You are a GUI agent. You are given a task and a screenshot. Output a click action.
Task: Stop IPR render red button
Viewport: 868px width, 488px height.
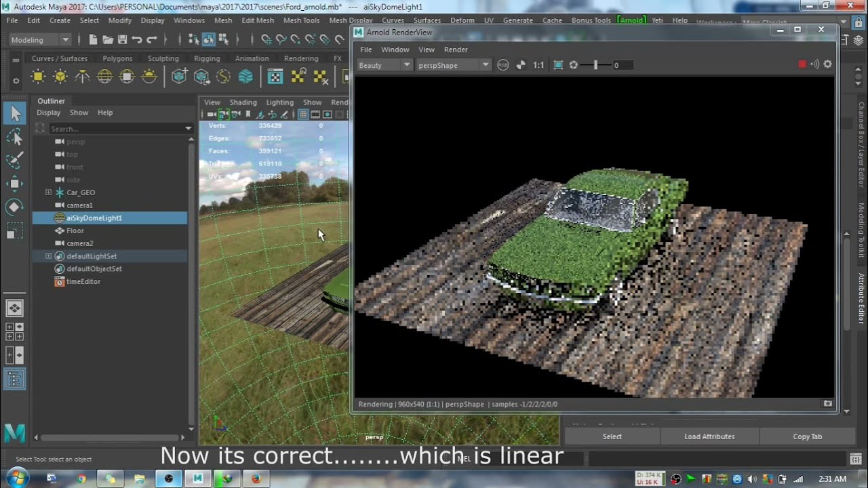coord(802,64)
